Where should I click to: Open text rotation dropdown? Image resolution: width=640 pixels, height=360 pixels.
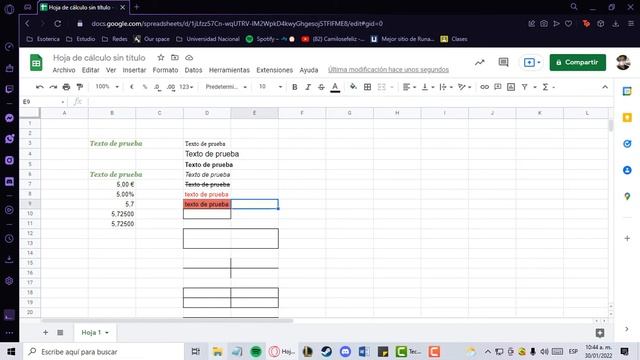tap(464, 87)
